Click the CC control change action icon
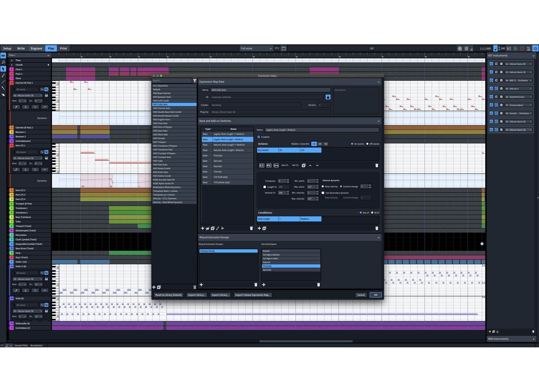 [x=262, y=166]
